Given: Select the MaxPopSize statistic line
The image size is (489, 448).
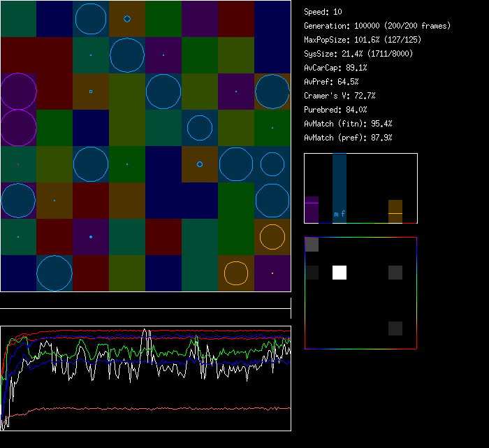Looking at the screenshot, I should (x=363, y=40).
